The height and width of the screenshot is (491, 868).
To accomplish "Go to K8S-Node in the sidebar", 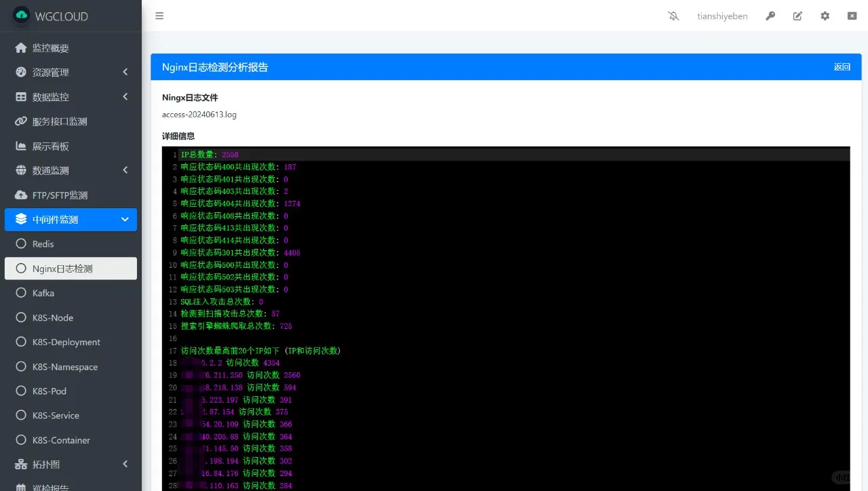I will 71,317.
